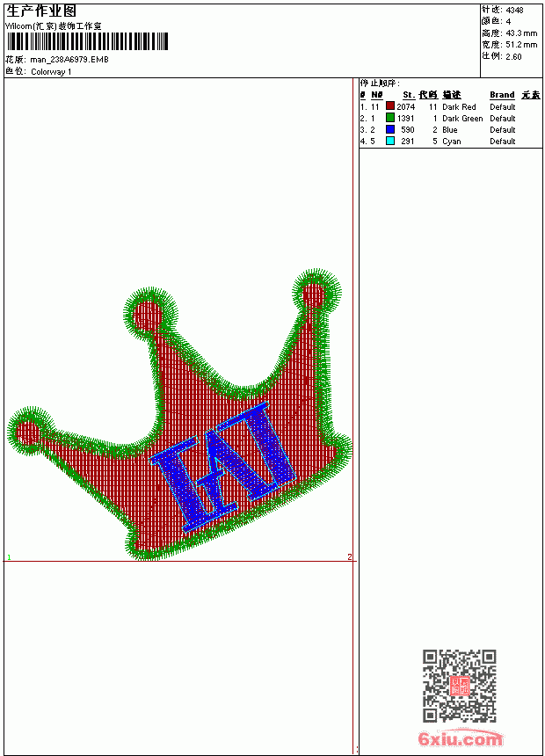The image size is (545, 756).
Task: Click the Colorway 1 label
Action: 51,72
